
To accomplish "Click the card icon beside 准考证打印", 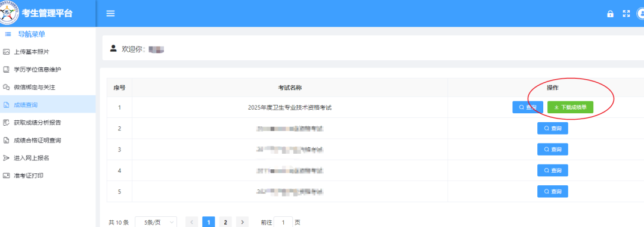I will (x=6, y=175).
